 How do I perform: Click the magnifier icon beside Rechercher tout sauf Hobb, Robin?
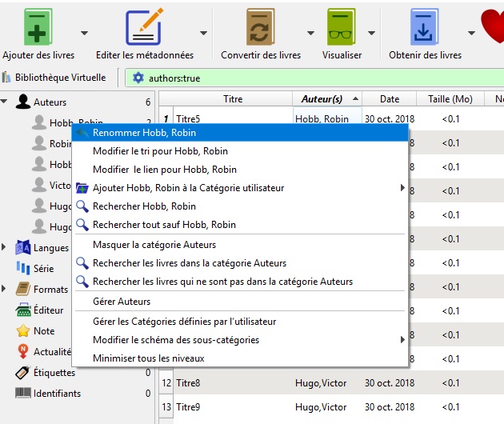(x=82, y=224)
